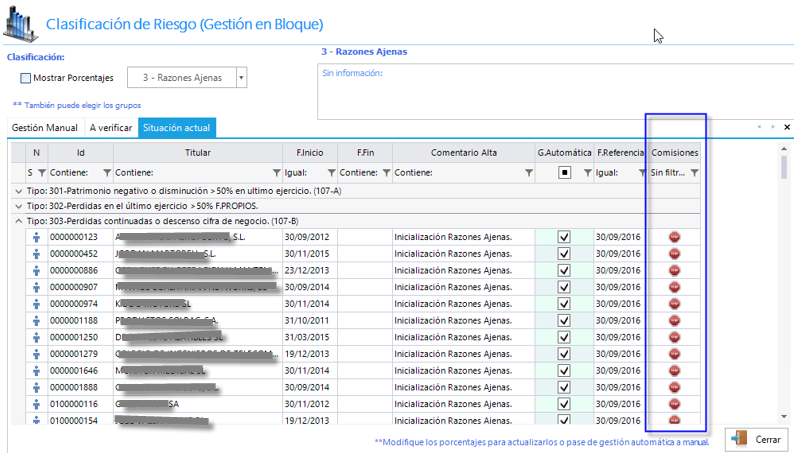Open the Razones Ajenas classification dropdown
Viewport: 800px width, 453px height.
(241, 78)
